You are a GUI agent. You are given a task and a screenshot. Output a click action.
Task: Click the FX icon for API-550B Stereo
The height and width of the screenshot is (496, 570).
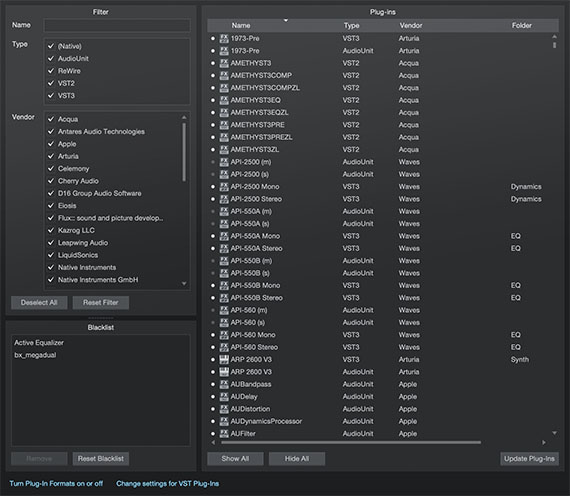tap(224, 298)
